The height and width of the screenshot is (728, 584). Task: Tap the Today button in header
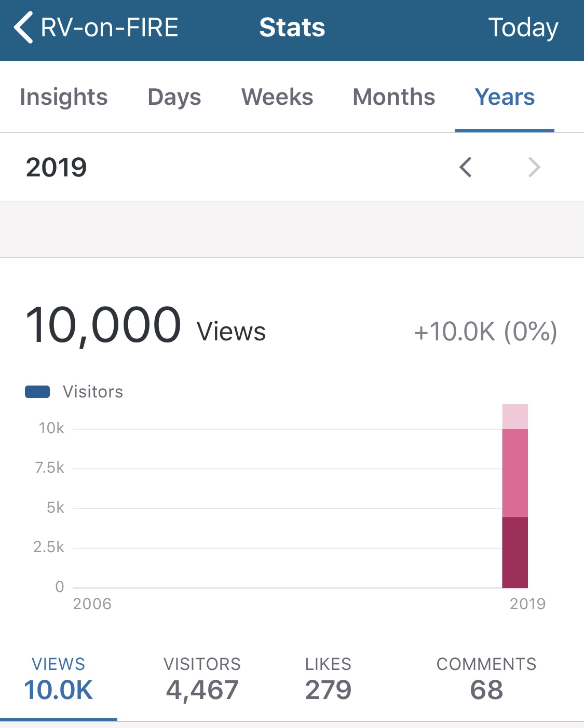[x=523, y=28]
